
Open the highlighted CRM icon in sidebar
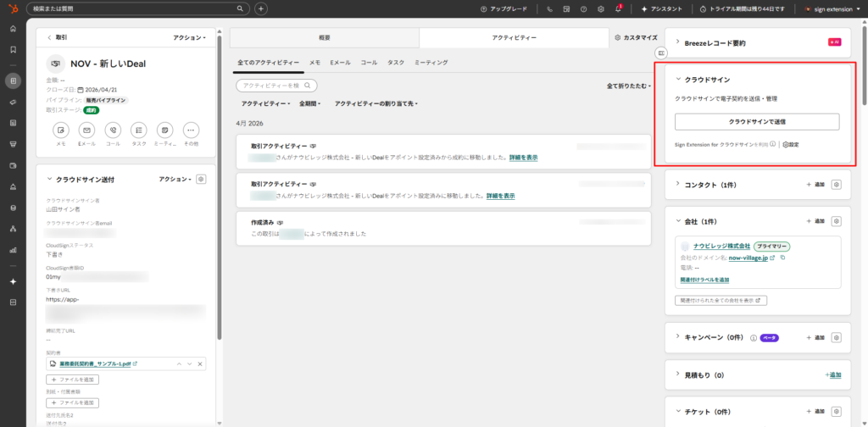tap(13, 80)
